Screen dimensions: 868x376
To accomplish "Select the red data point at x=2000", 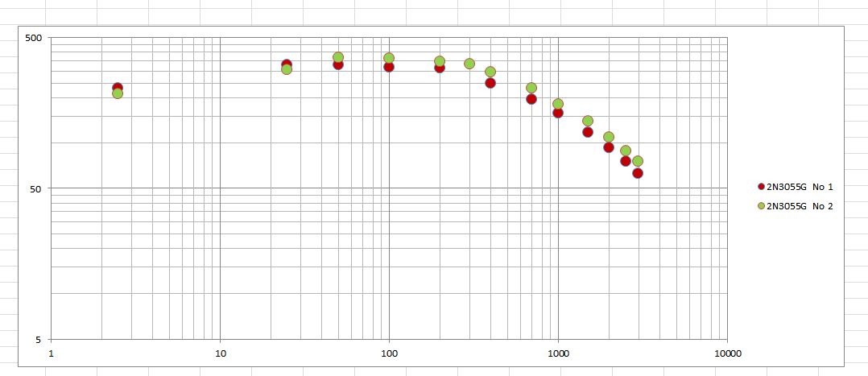I will [609, 147].
